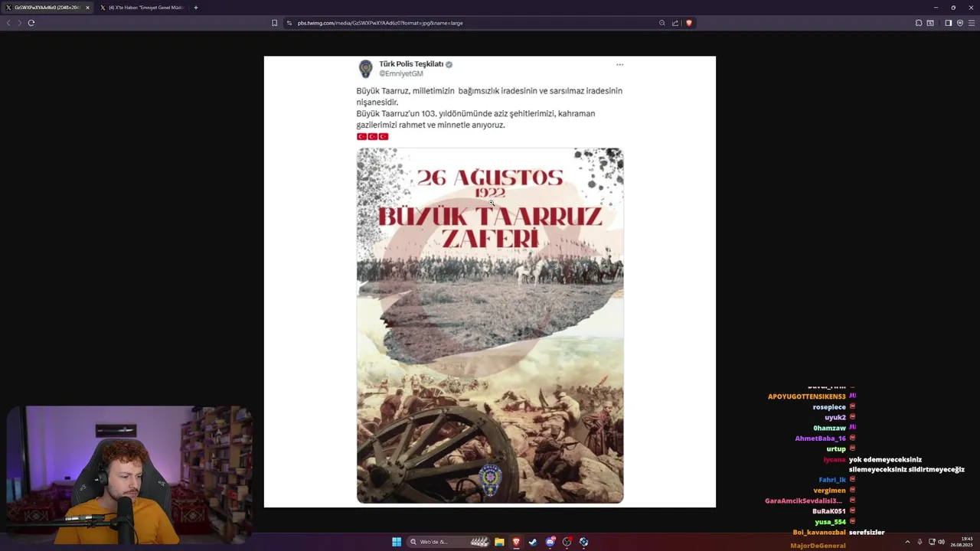980x551 pixels.
Task: Bookmark this page
Action: coord(274,23)
